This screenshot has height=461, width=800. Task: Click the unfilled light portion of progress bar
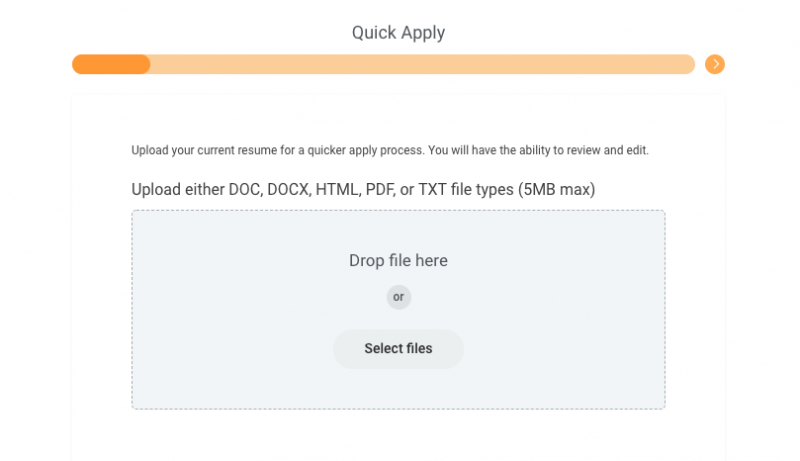[420, 64]
